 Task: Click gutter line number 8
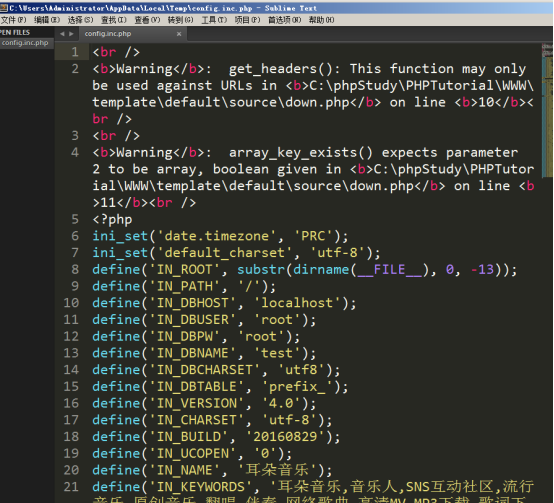[75, 270]
